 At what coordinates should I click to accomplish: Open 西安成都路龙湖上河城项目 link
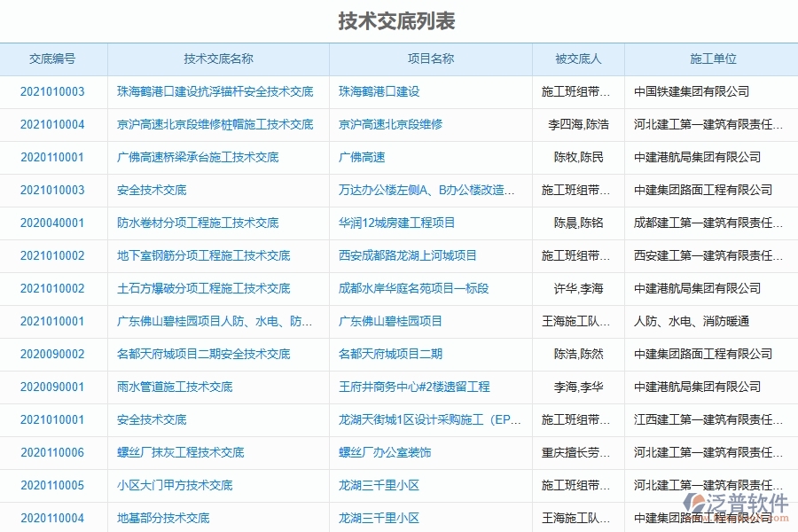tap(400, 255)
